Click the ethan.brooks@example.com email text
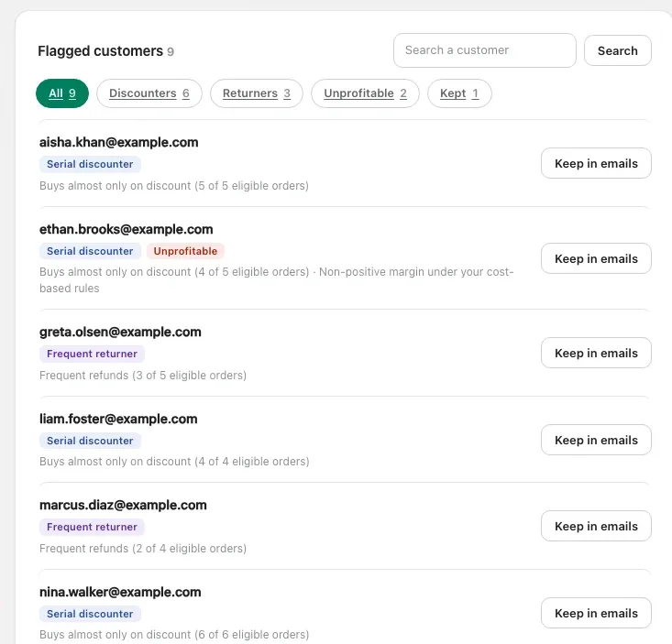672x644 pixels. click(126, 229)
